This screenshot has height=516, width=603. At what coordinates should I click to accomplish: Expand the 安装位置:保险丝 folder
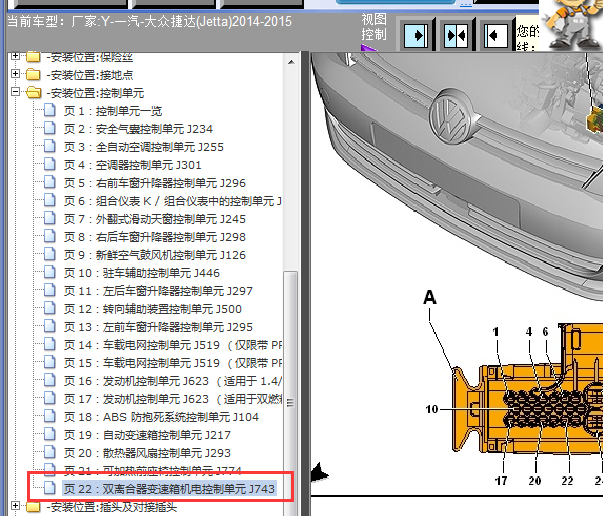[x=15, y=56]
